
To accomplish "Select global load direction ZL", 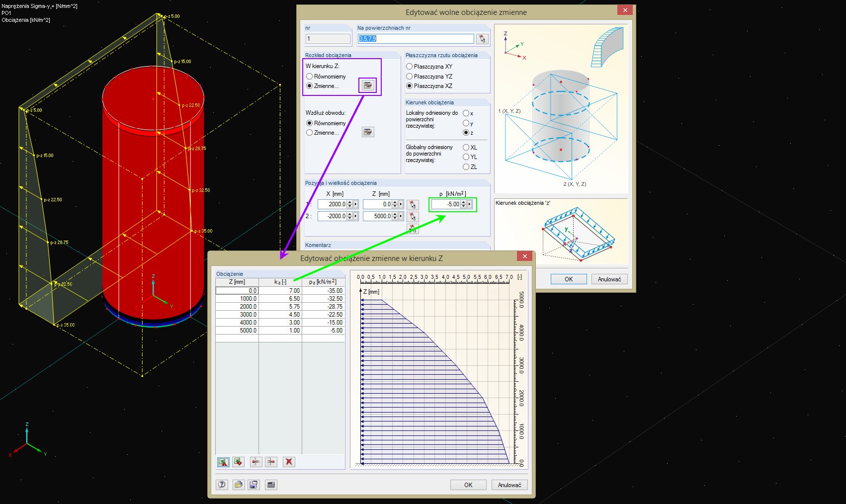I will [466, 167].
